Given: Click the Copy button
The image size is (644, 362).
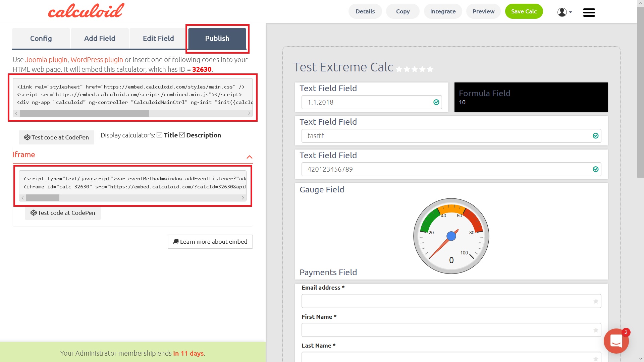Looking at the screenshot, I should coord(402,11).
